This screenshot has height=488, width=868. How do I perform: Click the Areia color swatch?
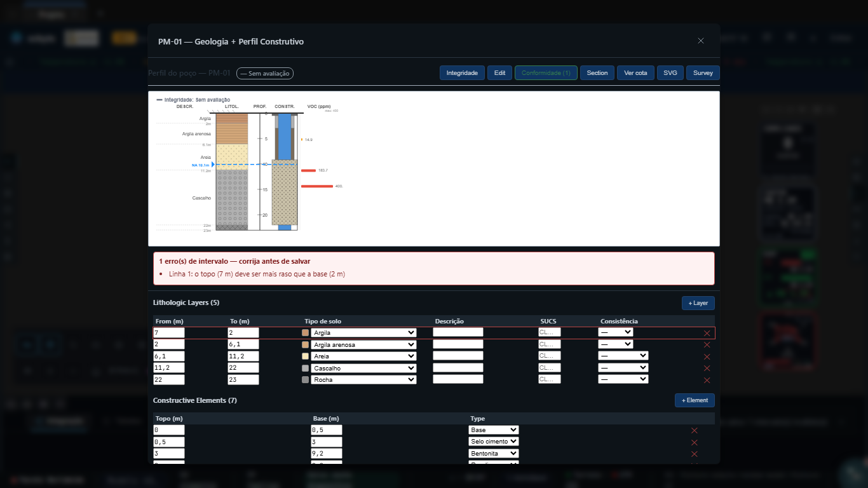(x=306, y=356)
